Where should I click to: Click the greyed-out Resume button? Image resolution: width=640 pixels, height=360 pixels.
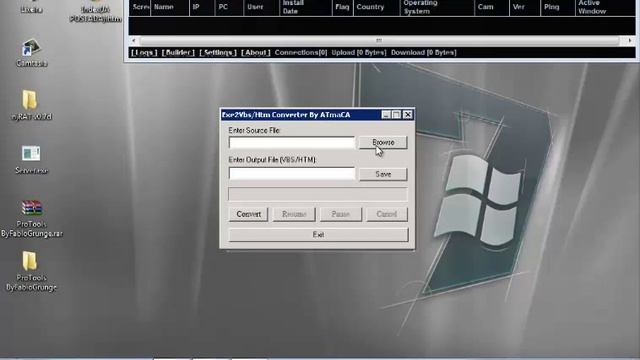[294, 214]
